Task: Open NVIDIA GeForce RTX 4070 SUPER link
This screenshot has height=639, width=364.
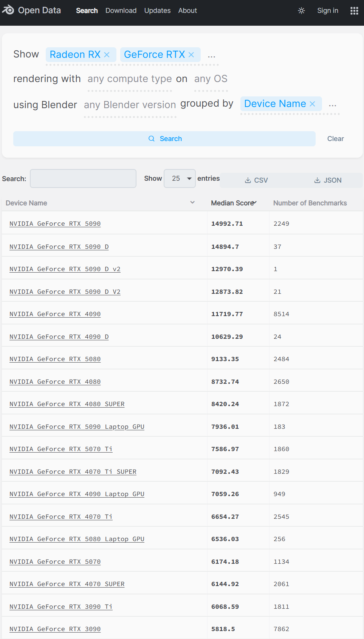Action: coord(67,584)
